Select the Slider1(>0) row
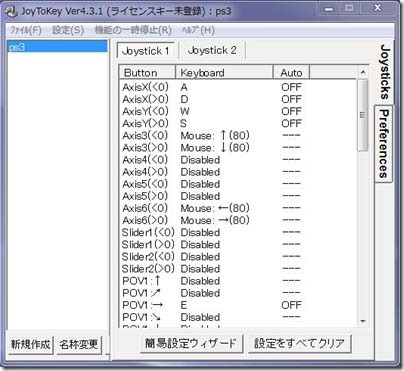The height and width of the screenshot is (371, 404). click(x=239, y=245)
